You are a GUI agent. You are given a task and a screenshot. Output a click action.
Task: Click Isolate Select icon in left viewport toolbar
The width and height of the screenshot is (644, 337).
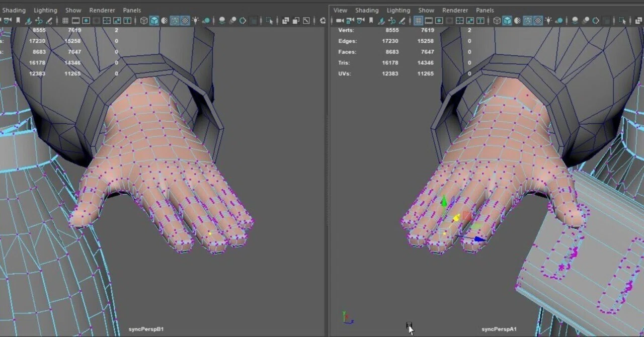(x=270, y=21)
